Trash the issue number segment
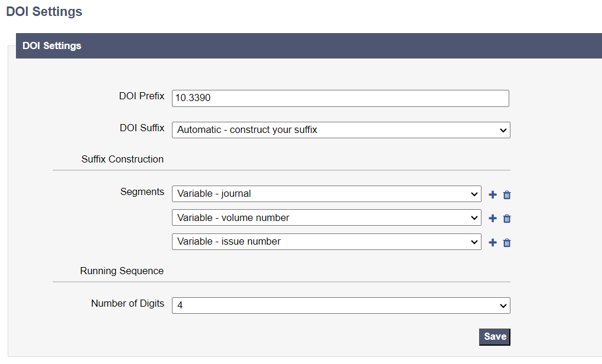 (x=506, y=242)
